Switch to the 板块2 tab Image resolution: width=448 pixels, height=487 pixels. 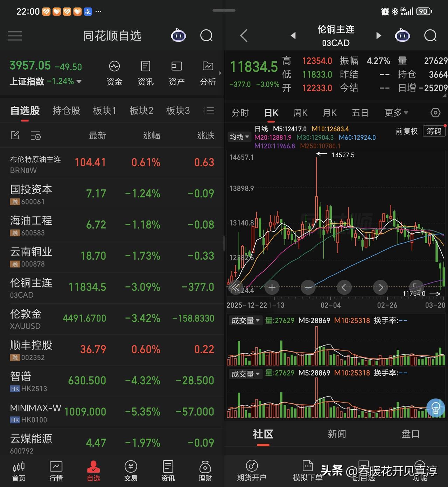pos(141,111)
